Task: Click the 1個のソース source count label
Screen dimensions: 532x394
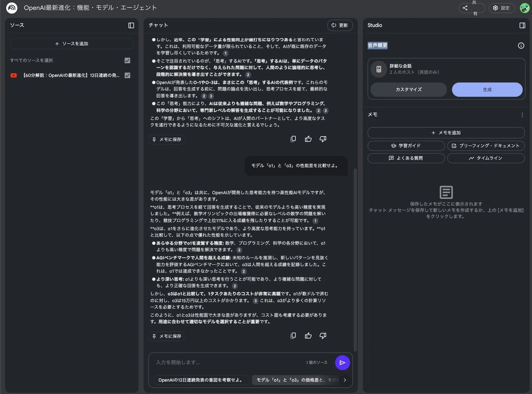Action: point(317,362)
